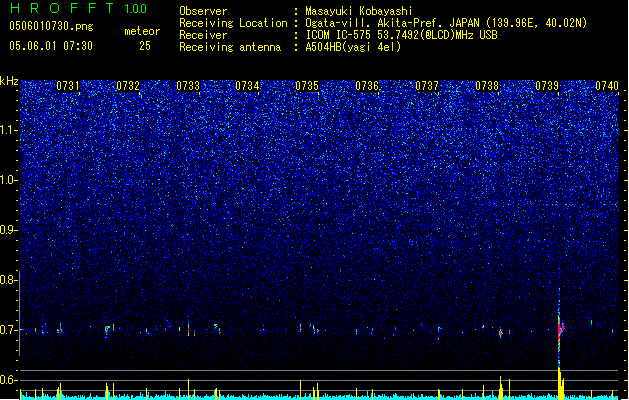Select the file name 0506010730.png
The height and width of the screenshot is (400, 629).
[51, 26]
